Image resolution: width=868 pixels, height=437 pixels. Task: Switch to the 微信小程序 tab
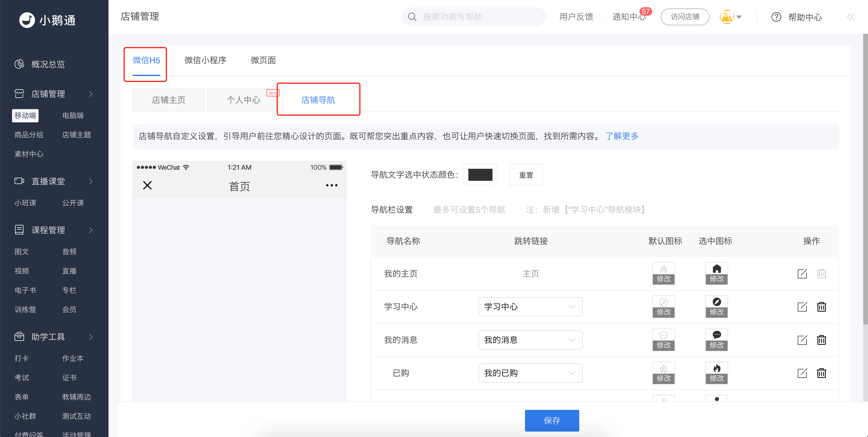pos(205,60)
